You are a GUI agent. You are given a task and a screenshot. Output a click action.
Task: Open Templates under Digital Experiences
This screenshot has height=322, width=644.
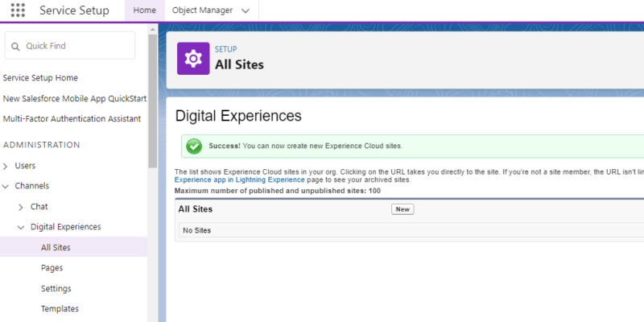pyautogui.click(x=60, y=308)
